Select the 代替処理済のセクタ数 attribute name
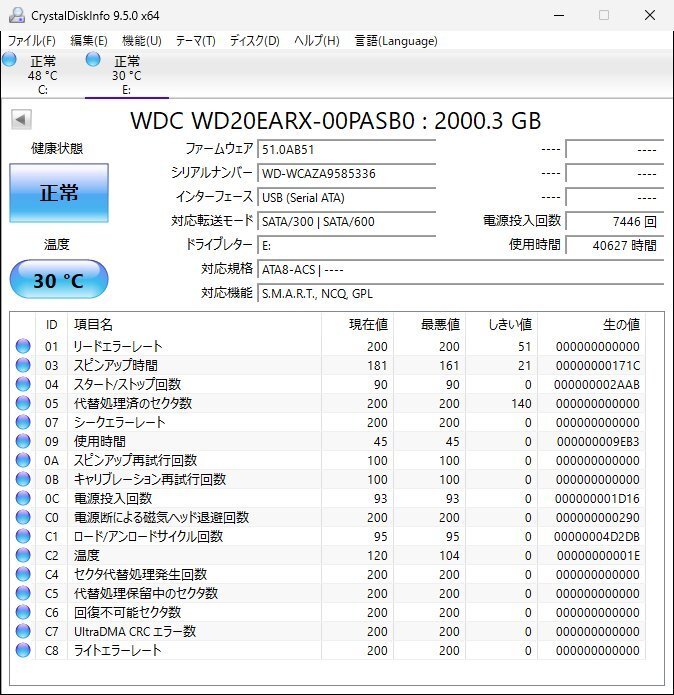The width and height of the screenshot is (674, 695). pos(133,403)
